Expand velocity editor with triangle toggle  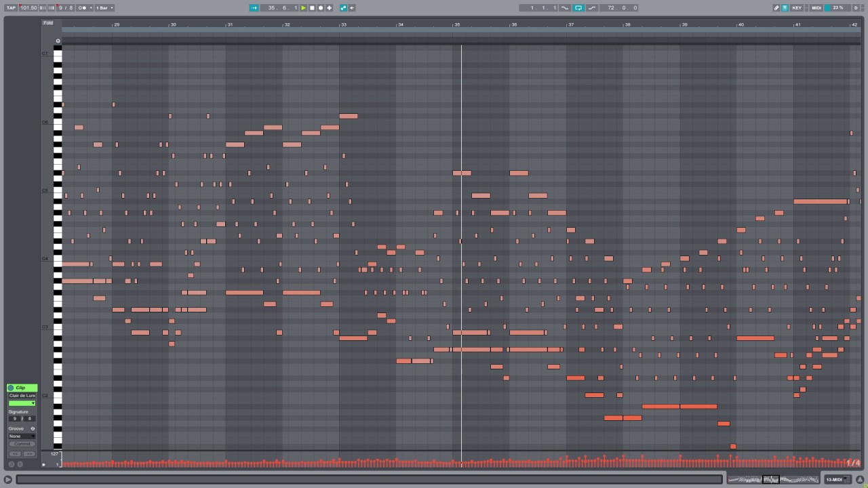coord(44,464)
